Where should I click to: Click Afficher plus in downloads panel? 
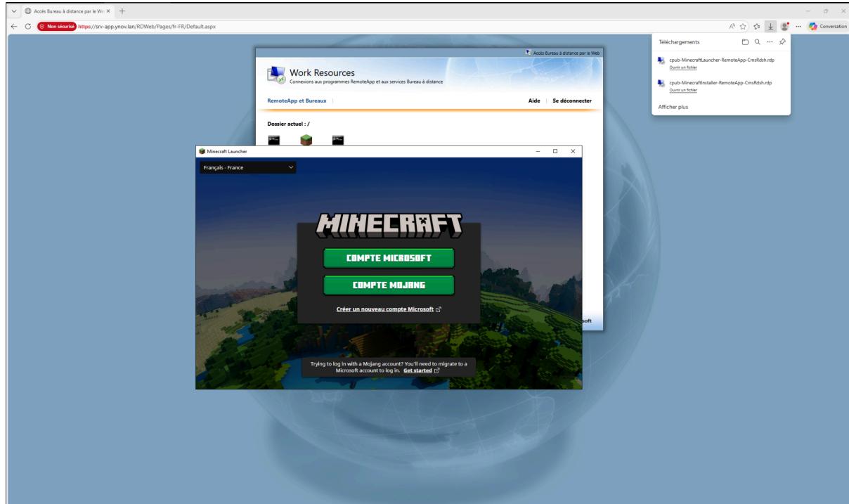coord(673,108)
